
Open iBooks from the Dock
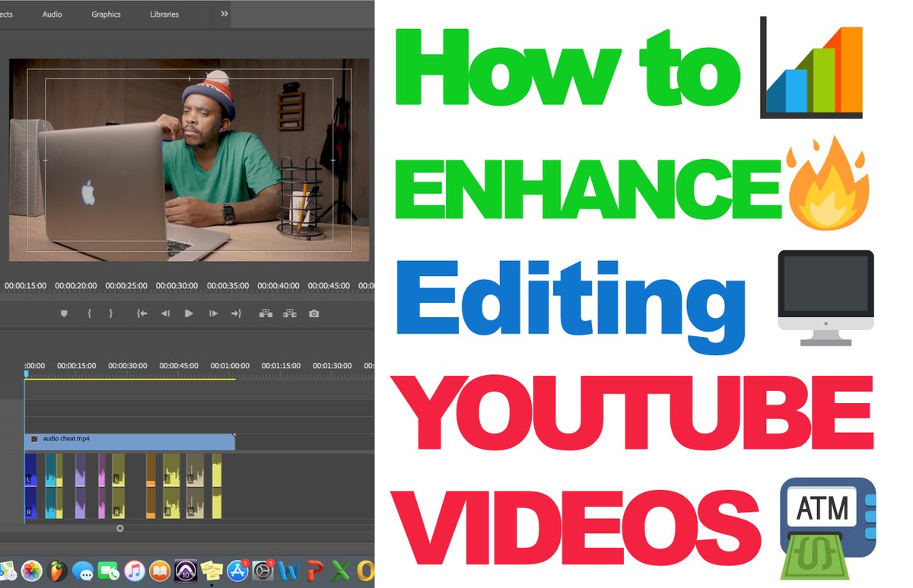161,571
